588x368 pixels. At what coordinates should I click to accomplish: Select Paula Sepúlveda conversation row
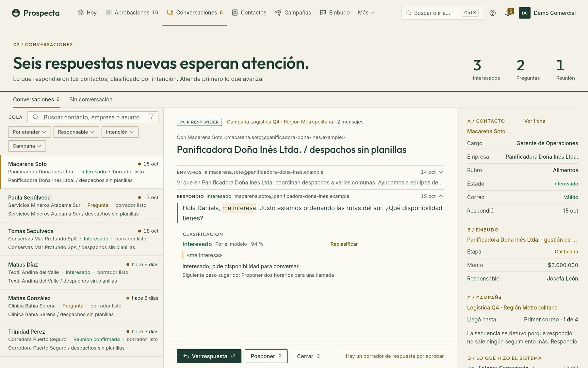(x=82, y=205)
